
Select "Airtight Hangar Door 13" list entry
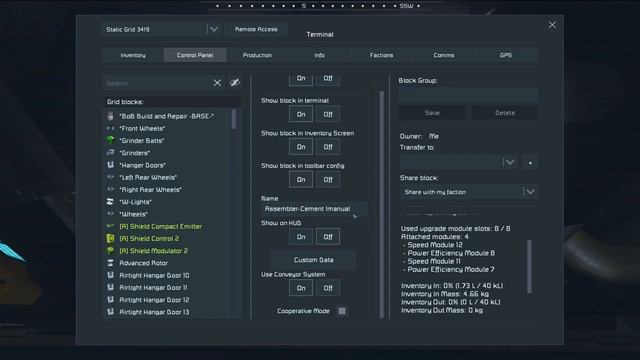(166, 312)
